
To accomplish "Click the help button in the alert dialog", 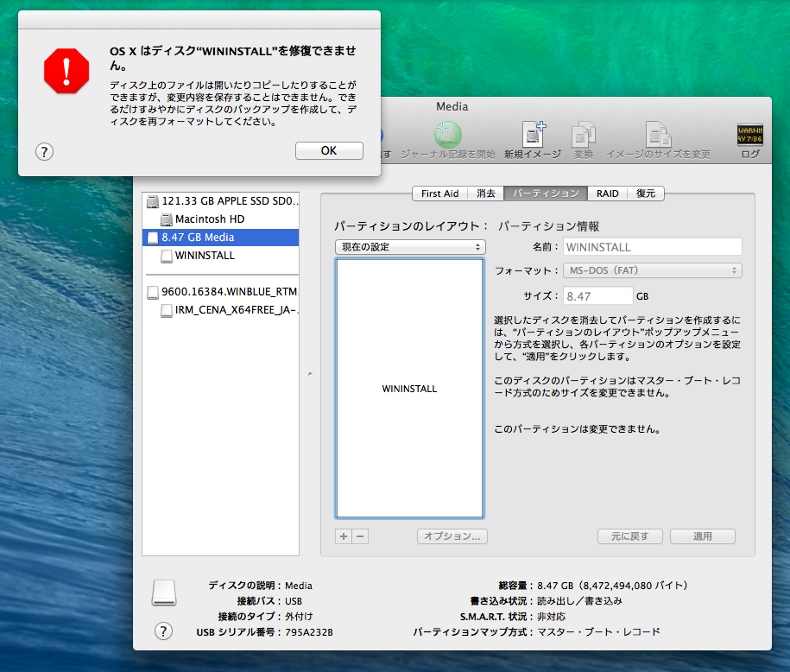I will [x=45, y=152].
